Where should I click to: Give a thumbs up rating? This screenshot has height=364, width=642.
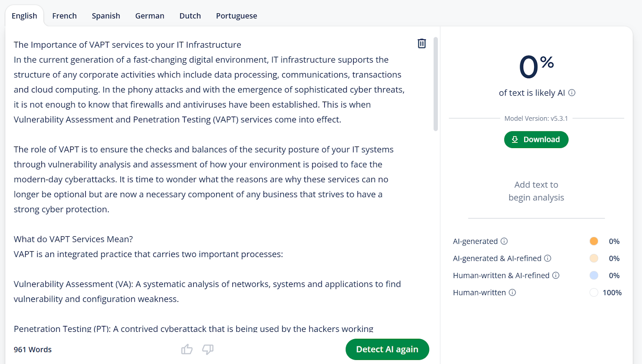pyautogui.click(x=187, y=350)
